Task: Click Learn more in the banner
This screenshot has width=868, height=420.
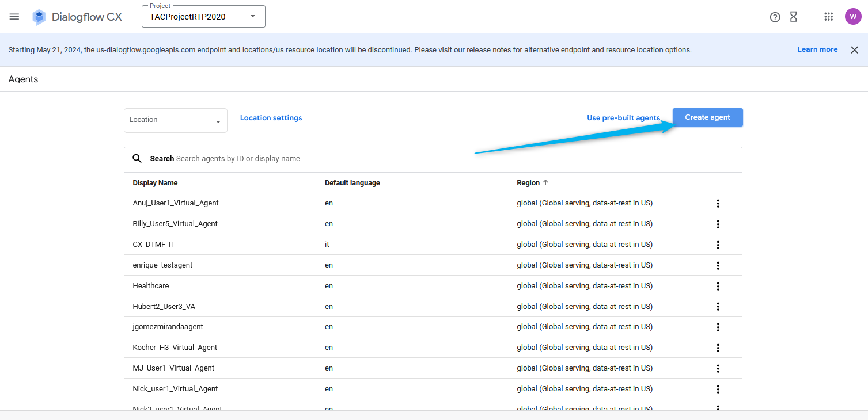Action: (x=818, y=49)
